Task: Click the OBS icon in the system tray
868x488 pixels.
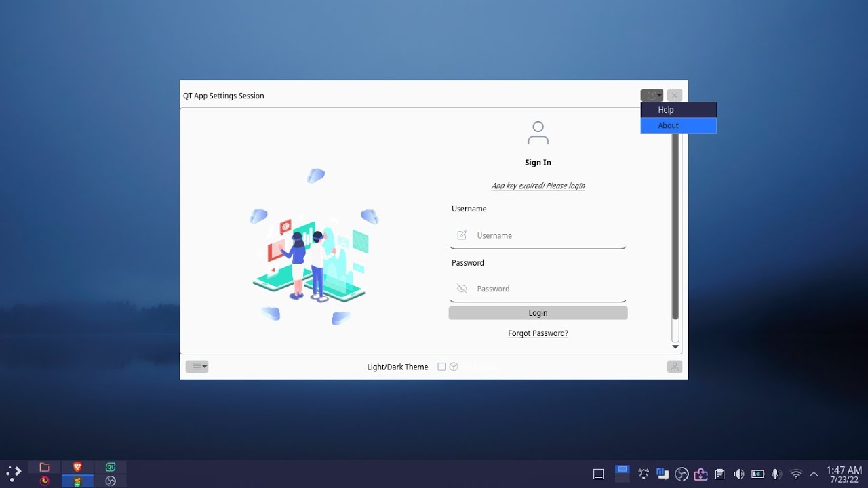Action: coord(682,474)
